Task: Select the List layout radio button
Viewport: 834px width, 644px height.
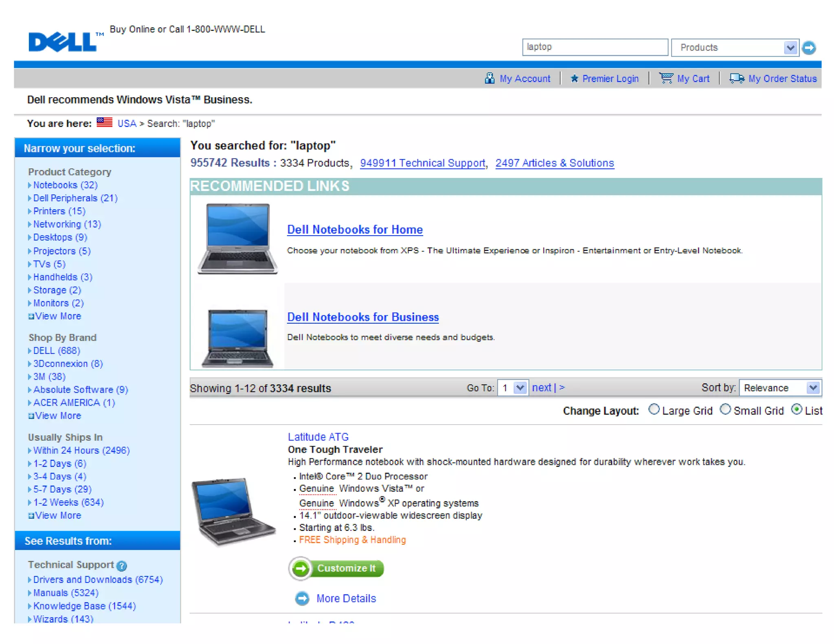Action: [x=797, y=410]
